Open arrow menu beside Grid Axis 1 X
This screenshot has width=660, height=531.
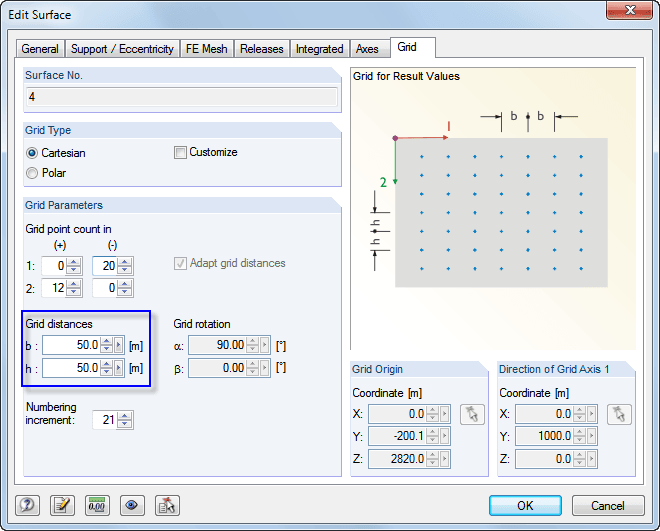591,414
